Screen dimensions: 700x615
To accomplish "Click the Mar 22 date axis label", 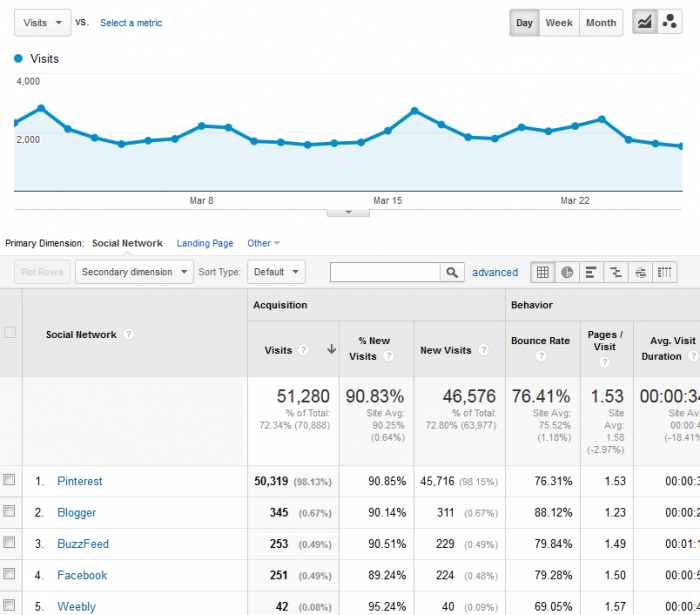I will click(x=575, y=201).
